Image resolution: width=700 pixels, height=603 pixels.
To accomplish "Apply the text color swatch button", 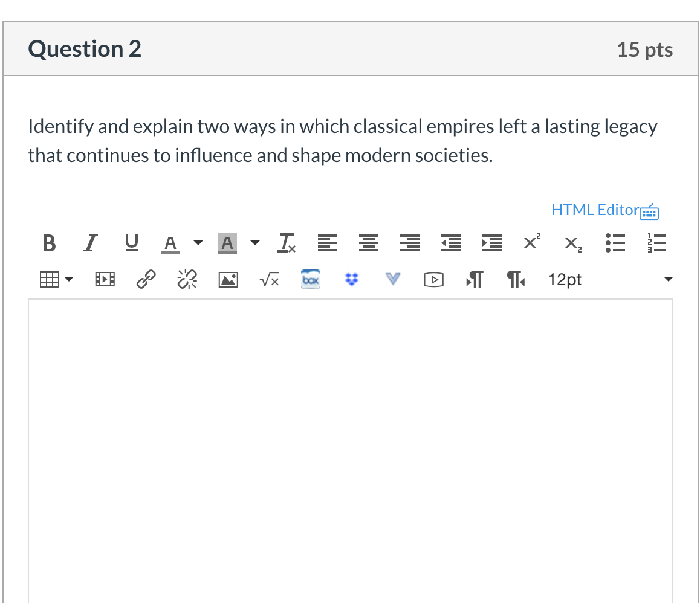I will tap(171, 243).
